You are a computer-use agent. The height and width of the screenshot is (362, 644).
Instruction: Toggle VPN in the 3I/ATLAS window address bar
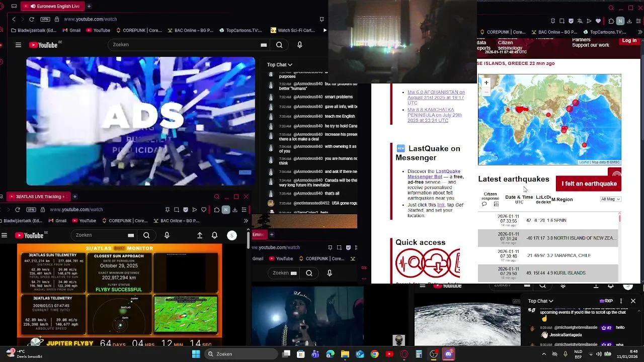click(x=31, y=210)
